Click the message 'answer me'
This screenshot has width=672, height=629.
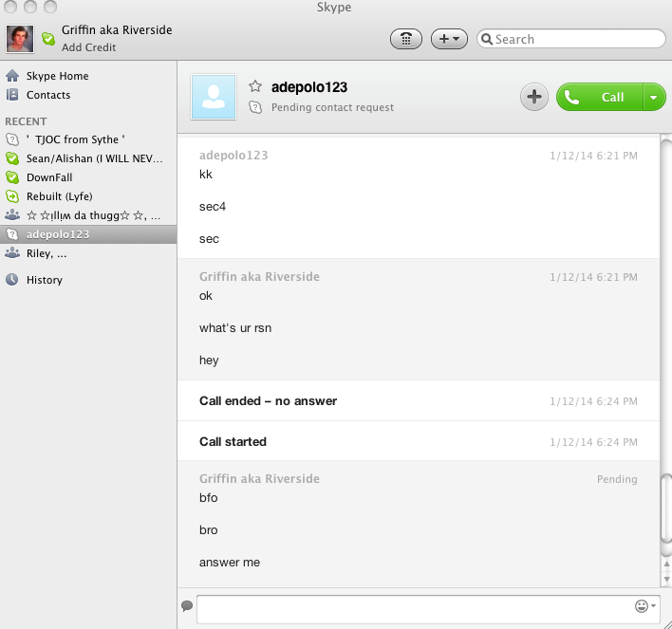click(x=230, y=563)
